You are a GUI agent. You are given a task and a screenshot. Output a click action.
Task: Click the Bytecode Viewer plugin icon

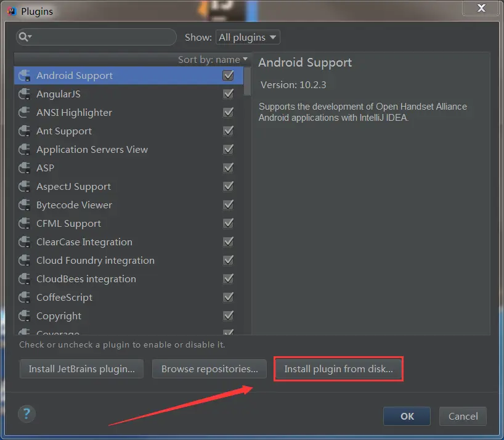[x=25, y=205]
